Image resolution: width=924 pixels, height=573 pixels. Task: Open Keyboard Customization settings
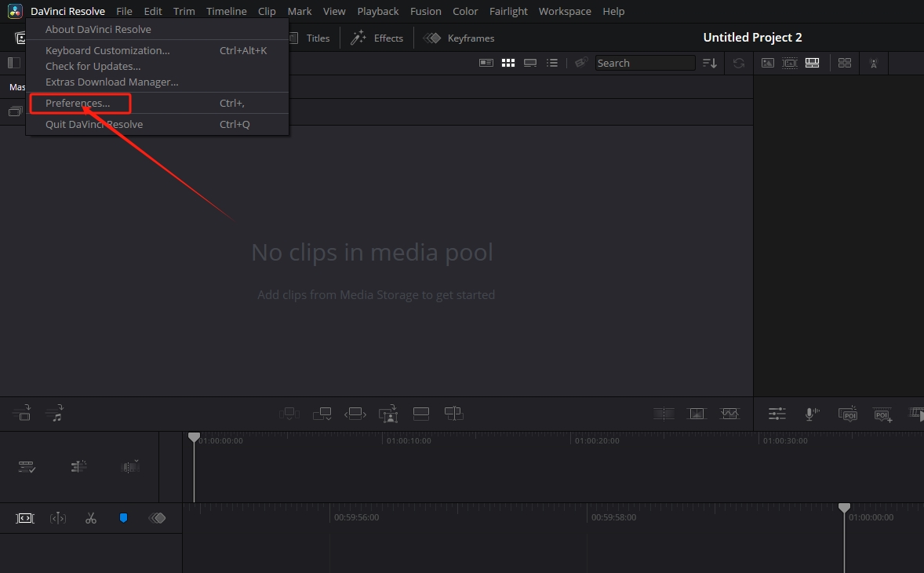pos(107,50)
